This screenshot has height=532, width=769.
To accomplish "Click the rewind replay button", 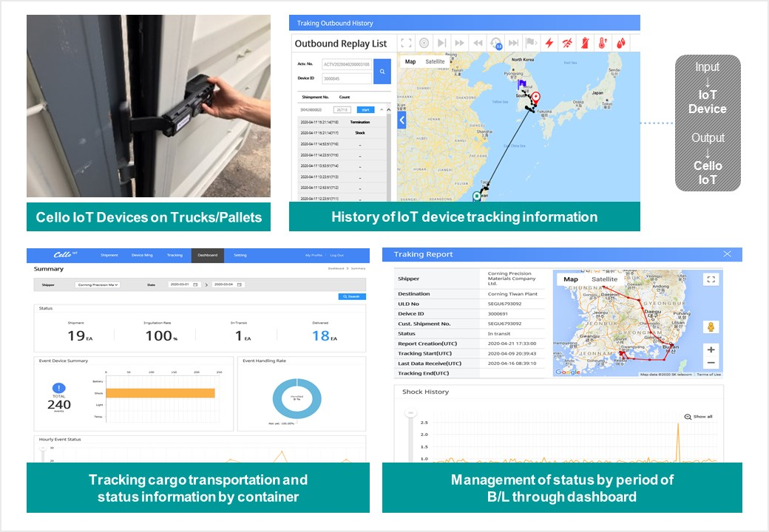I will [478, 43].
